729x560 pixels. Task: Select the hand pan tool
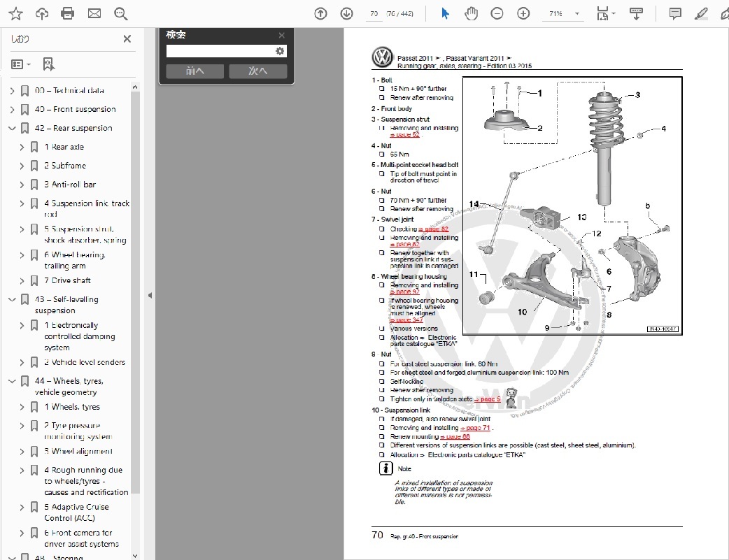(471, 13)
